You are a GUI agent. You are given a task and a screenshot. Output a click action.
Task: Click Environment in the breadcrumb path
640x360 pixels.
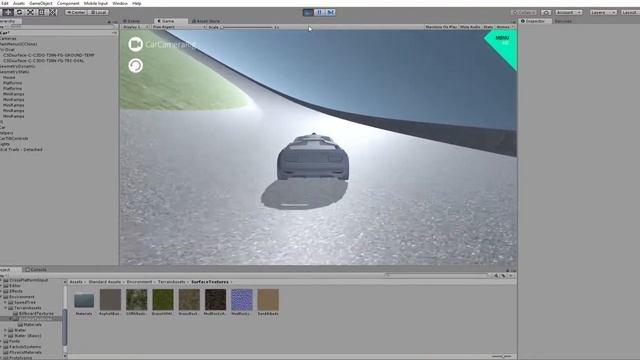coord(139,282)
